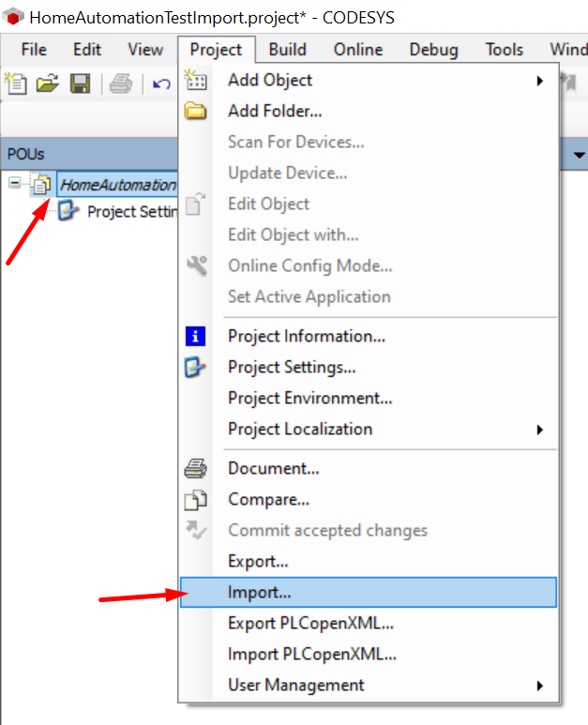Click the Project Information blue i icon
588x725 pixels.
(x=196, y=336)
